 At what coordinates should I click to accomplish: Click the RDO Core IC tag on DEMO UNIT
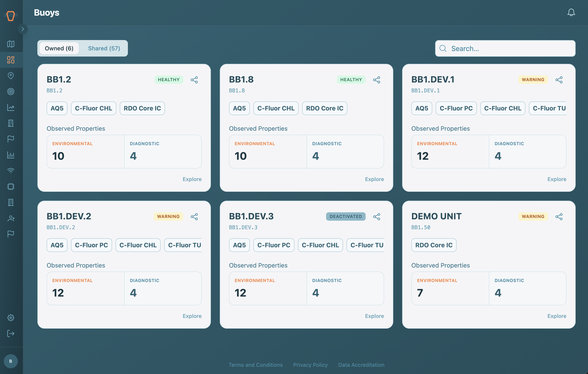point(434,245)
